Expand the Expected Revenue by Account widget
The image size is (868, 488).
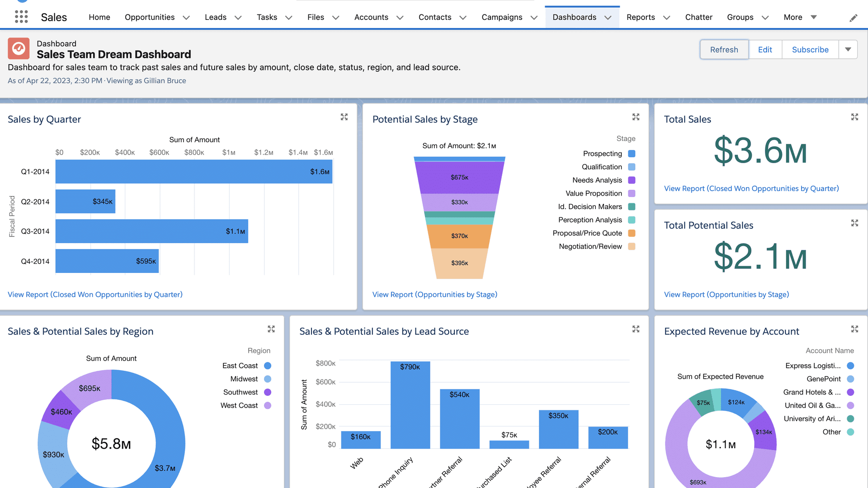(x=854, y=329)
